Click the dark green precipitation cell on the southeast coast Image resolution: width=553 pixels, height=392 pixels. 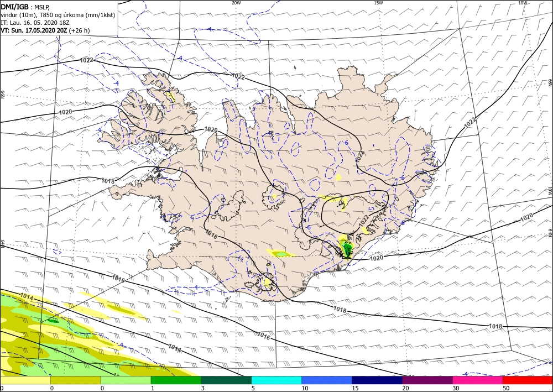coord(347,249)
